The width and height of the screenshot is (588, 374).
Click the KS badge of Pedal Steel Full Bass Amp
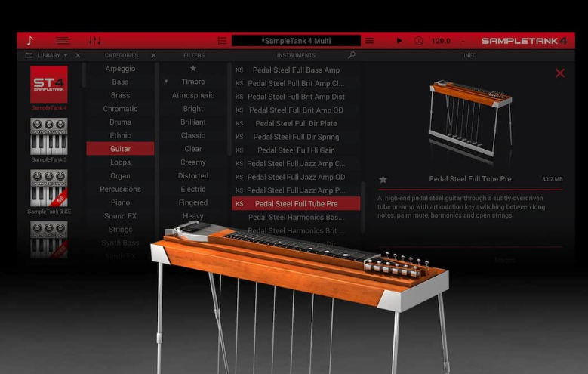tap(239, 70)
